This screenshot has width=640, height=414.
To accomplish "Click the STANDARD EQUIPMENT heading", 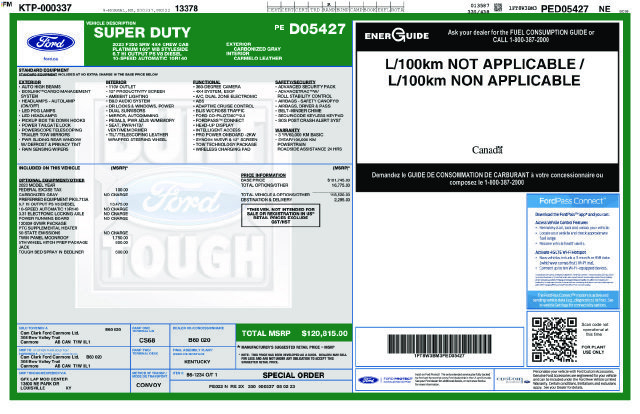I will click(44, 70).
